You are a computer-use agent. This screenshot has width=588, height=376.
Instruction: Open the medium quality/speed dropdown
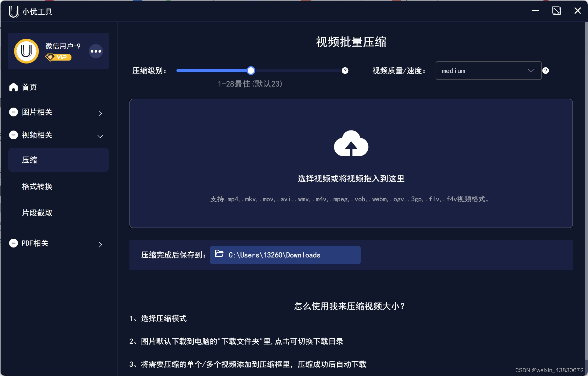coord(488,71)
